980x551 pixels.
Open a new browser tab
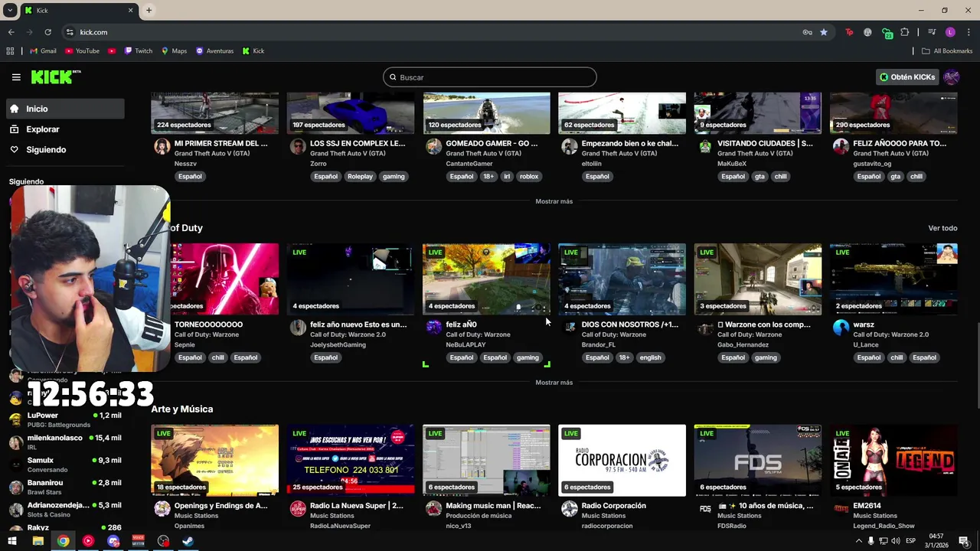[x=149, y=10]
